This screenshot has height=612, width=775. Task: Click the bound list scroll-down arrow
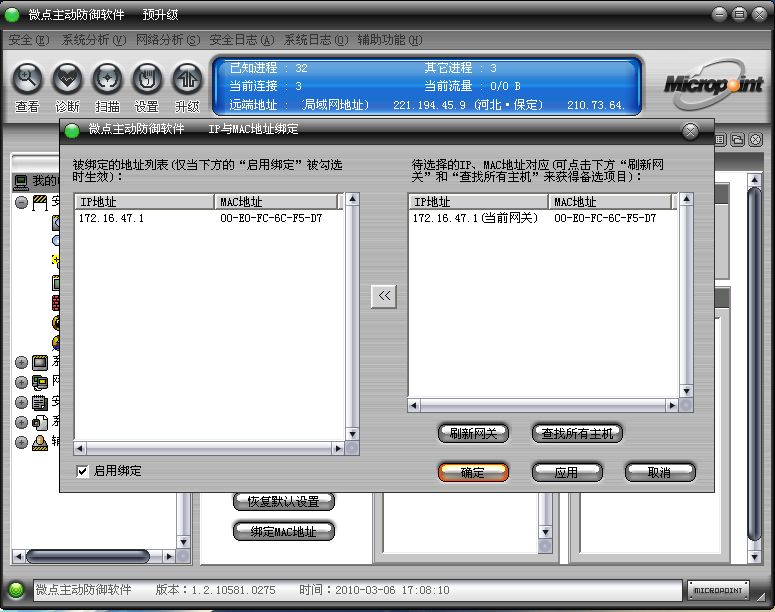tap(352, 434)
